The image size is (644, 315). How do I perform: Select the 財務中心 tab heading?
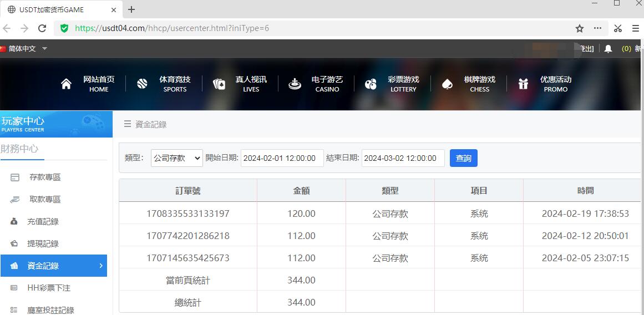pos(19,149)
